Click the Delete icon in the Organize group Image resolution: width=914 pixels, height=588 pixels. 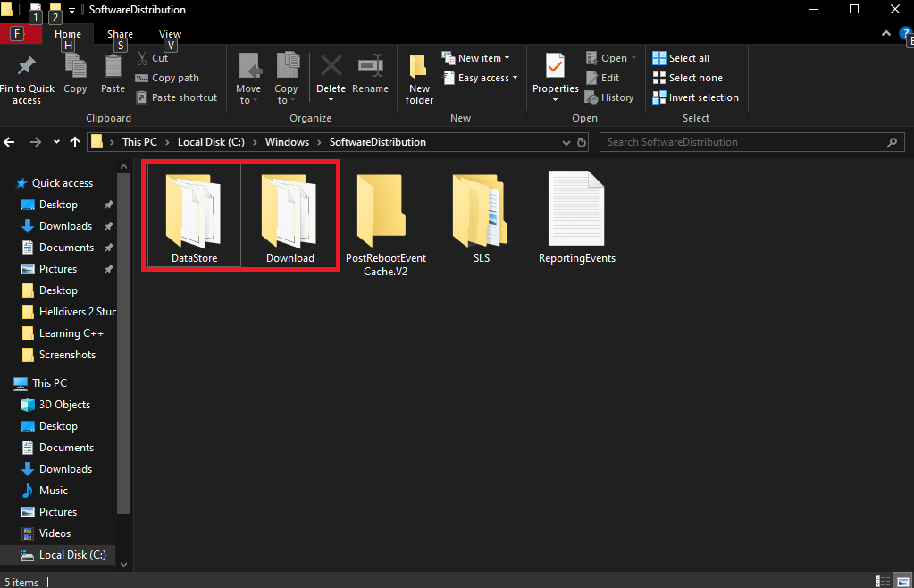pyautogui.click(x=331, y=71)
